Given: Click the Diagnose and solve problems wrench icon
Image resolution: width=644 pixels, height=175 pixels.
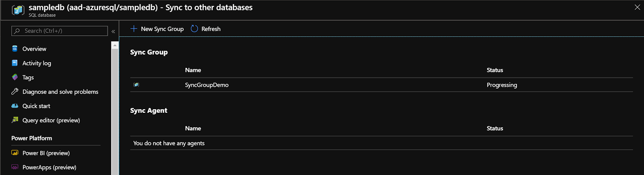Looking at the screenshot, I should 15,92.
